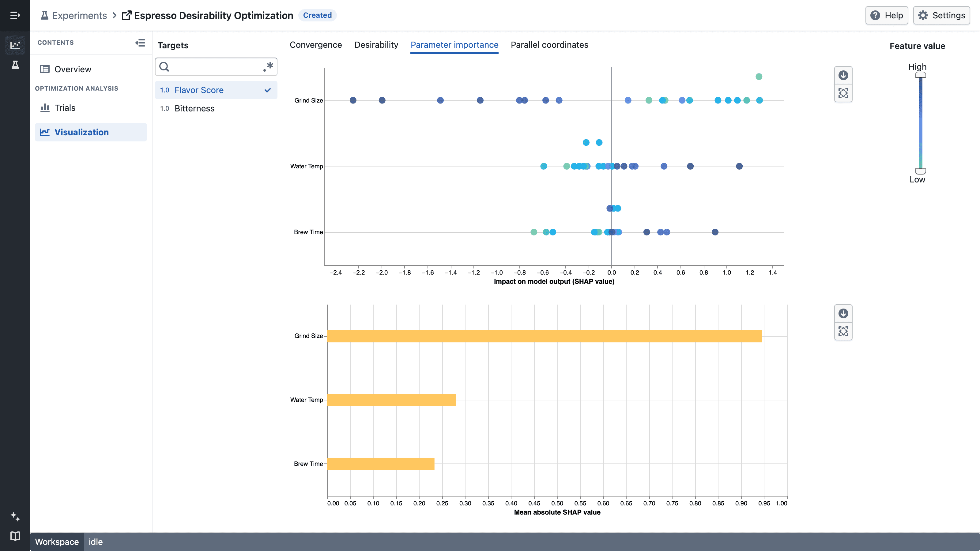Go to Experiments breadcrumb
Image resolution: width=980 pixels, height=551 pixels.
click(74, 15)
